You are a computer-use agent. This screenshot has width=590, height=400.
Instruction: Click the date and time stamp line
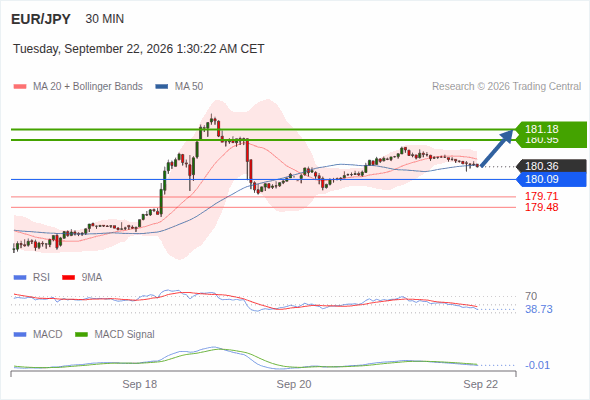pyautogui.click(x=138, y=49)
